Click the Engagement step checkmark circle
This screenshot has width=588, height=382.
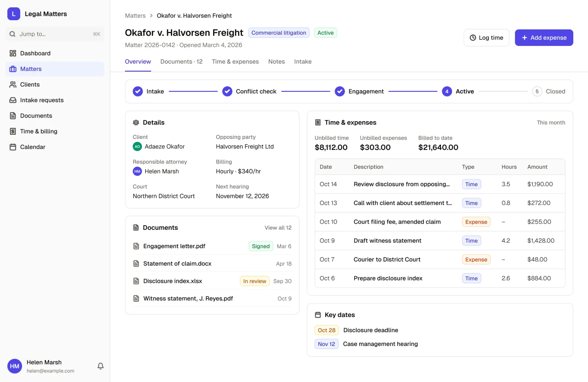[x=340, y=91]
